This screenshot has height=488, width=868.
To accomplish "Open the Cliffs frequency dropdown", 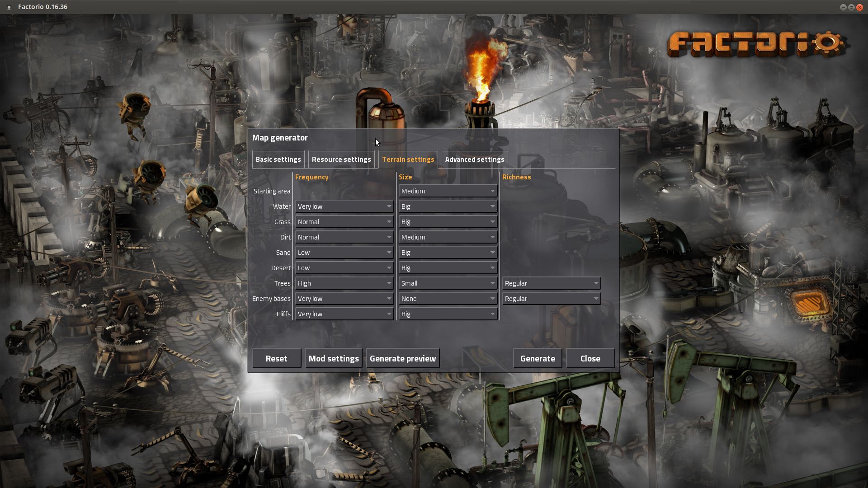I will tap(344, 314).
